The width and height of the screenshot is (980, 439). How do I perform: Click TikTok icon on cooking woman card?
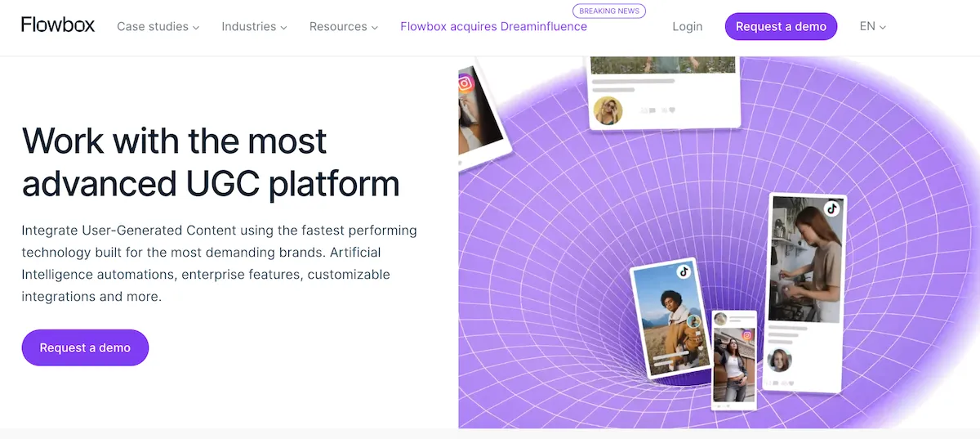coord(831,208)
